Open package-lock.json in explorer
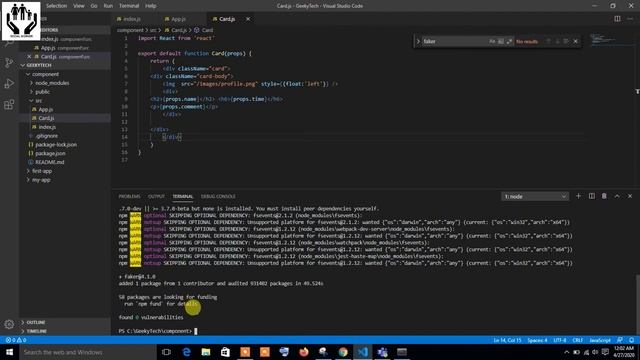640x360 pixels. click(x=65, y=144)
